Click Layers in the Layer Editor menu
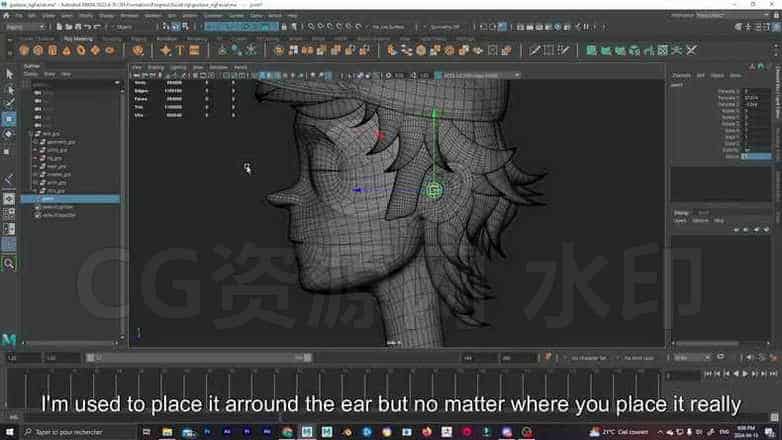The image size is (782, 440). [680, 220]
